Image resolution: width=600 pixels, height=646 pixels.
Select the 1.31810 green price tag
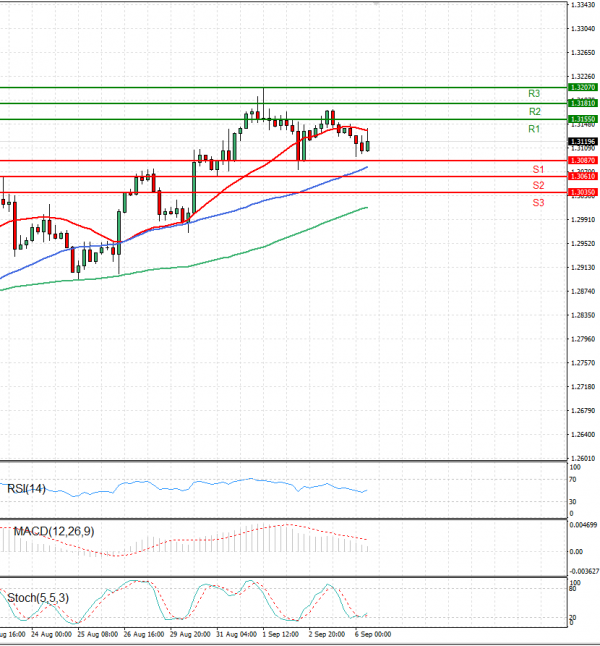[x=583, y=103]
